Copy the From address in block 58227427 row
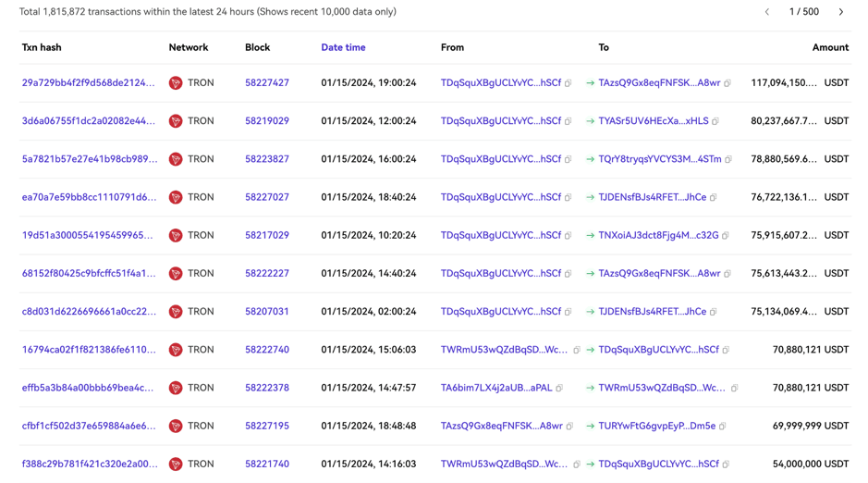The width and height of the screenshot is (868, 483). 568,83
